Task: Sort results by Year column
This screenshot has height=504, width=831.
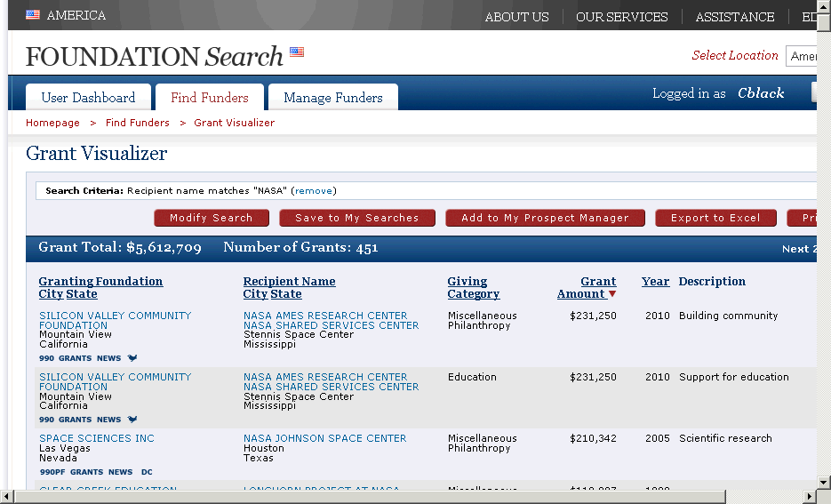Action: [656, 282]
